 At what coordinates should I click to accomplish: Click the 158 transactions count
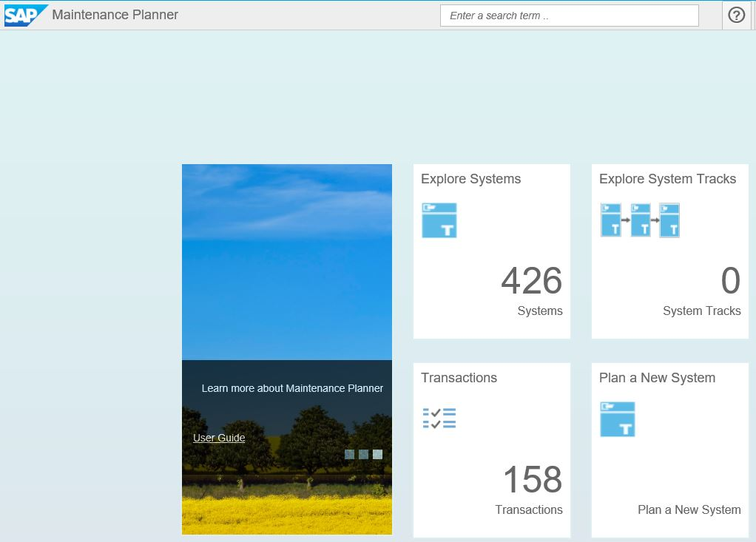click(533, 479)
